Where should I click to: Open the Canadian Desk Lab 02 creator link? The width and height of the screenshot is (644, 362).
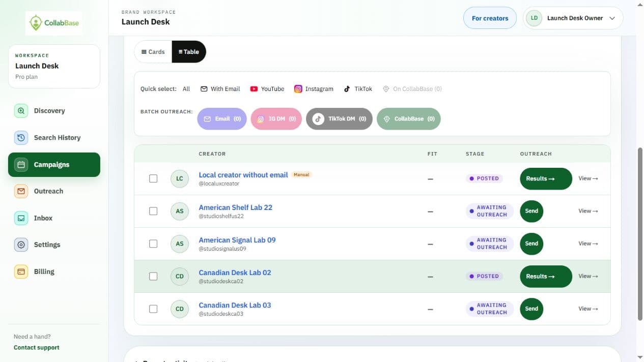[235, 273]
